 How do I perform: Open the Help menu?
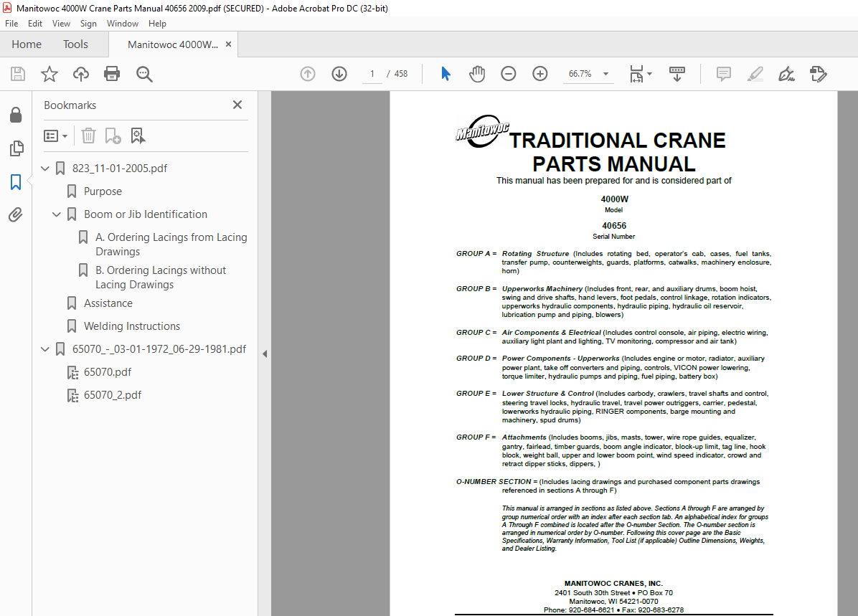click(157, 24)
